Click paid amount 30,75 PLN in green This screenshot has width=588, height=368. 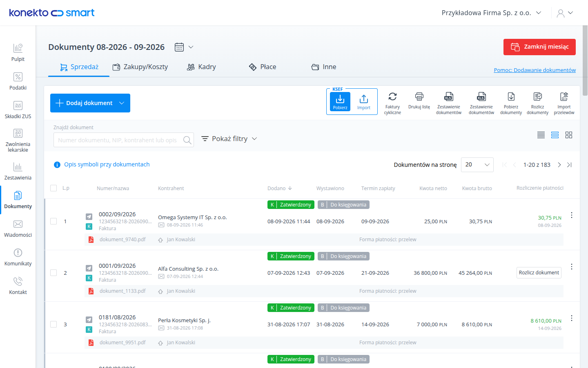(550, 218)
